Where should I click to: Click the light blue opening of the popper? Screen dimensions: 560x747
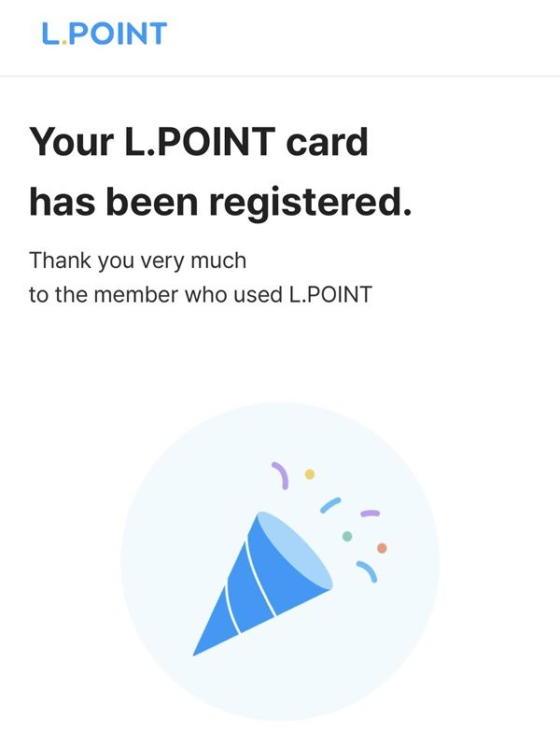point(297,551)
